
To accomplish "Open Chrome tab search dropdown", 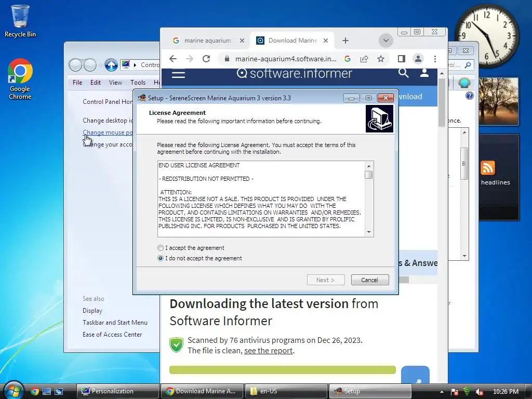I will [x=386, y=41].
